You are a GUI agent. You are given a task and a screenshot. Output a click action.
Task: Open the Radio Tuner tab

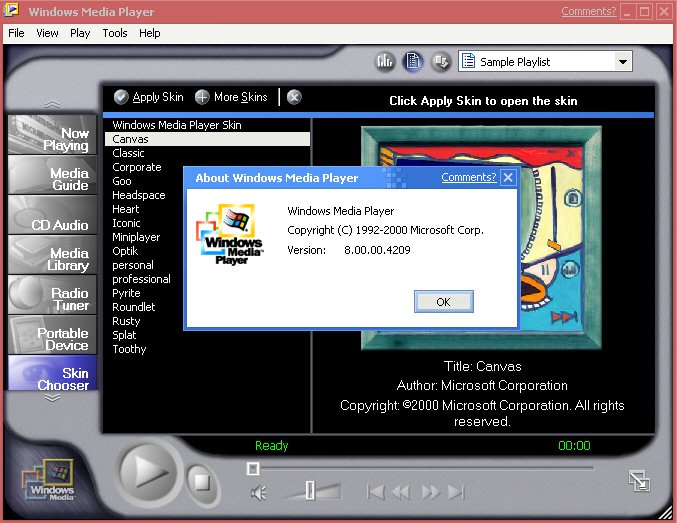click(52, 295)
